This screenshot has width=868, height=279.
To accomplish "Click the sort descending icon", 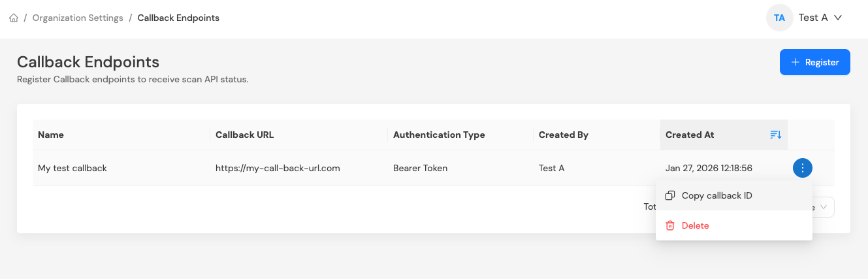I will point(775,135).
